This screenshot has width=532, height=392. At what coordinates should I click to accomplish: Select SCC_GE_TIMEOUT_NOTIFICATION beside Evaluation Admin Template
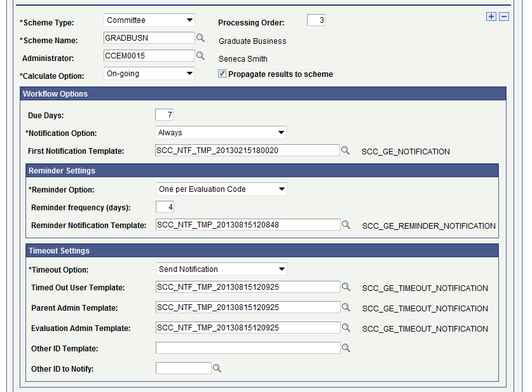coord(425,329)
